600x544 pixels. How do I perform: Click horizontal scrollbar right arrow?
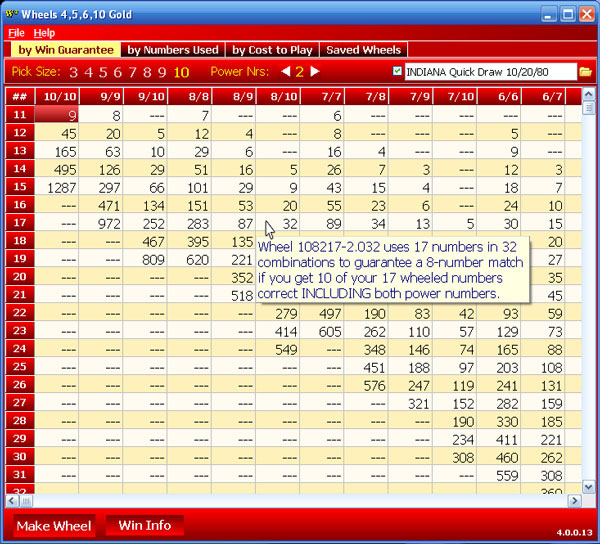574,500
